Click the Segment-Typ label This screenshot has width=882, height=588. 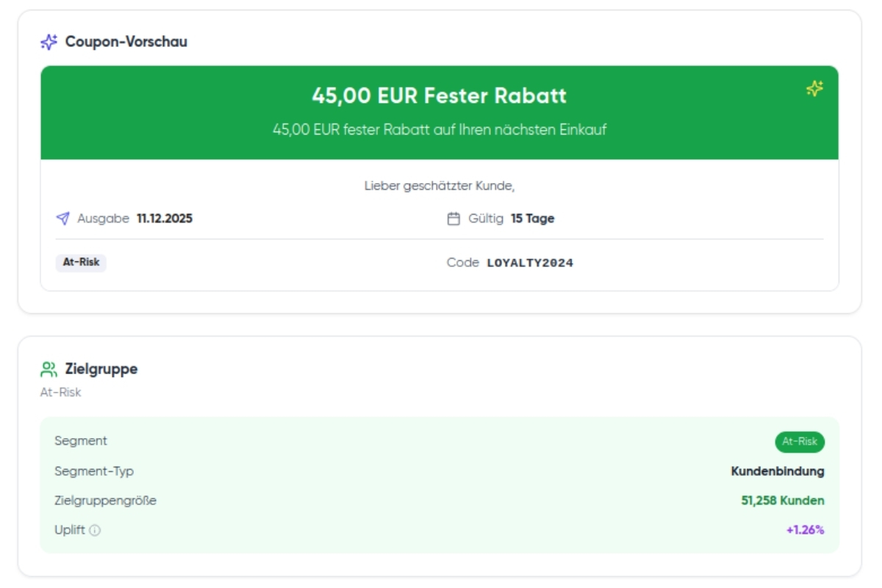coord(94,471)
